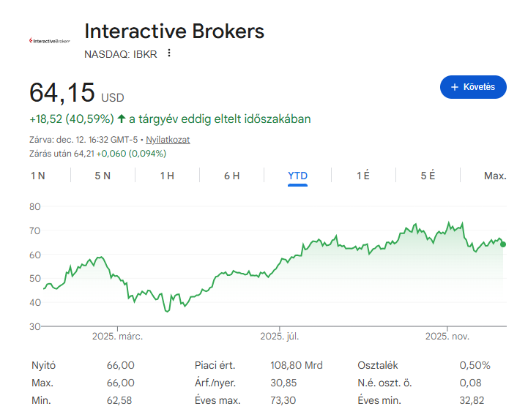Click the green endpoint dot on chart
Image resolution: width=517 pixels, height=420 pixels.
click(x=503, y=244)
